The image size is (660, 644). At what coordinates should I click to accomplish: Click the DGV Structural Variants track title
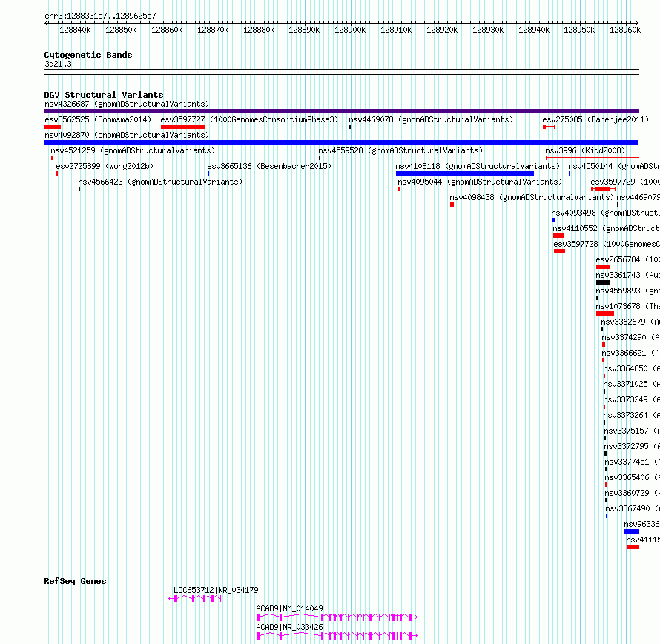[x=104, y=95]
